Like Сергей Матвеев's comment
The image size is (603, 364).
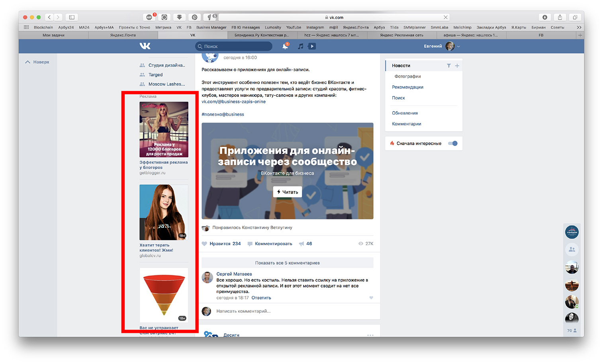click(x=371, y=298)
